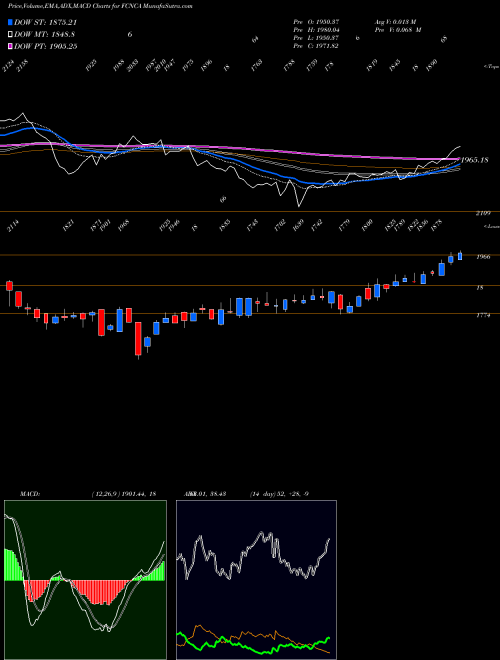Click the last blue candlestick near 1966
The height and width of the screenshot is (660, 500).
coord(460,255)
